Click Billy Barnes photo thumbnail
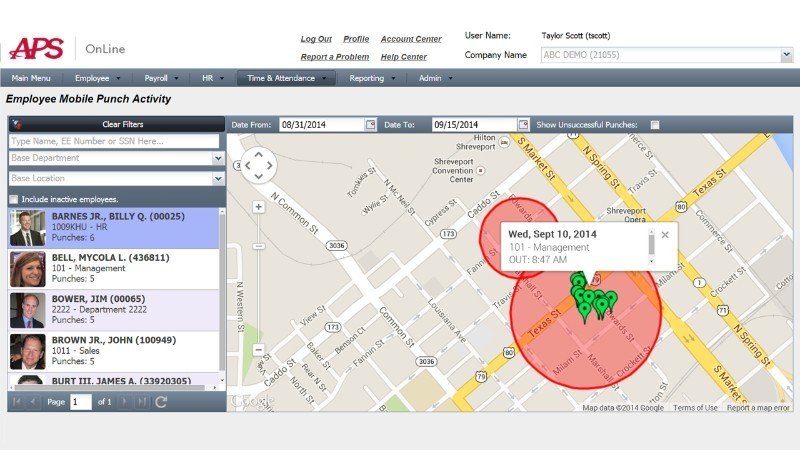The width and height of the screenshot is (800, 450). [x=28, y=228]
